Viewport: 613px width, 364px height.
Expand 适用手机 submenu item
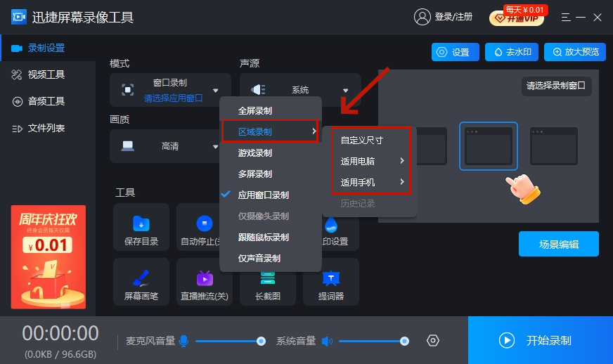370,182
